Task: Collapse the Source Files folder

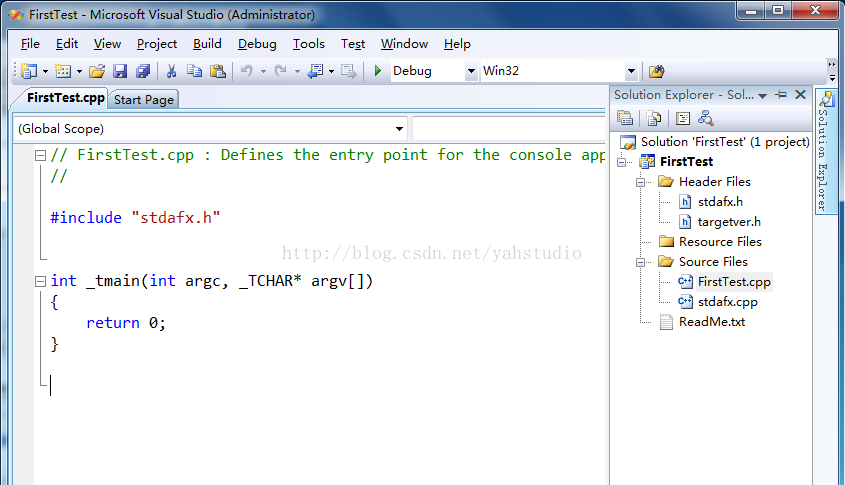Action: pyautogui.click(x=641, y=262)
